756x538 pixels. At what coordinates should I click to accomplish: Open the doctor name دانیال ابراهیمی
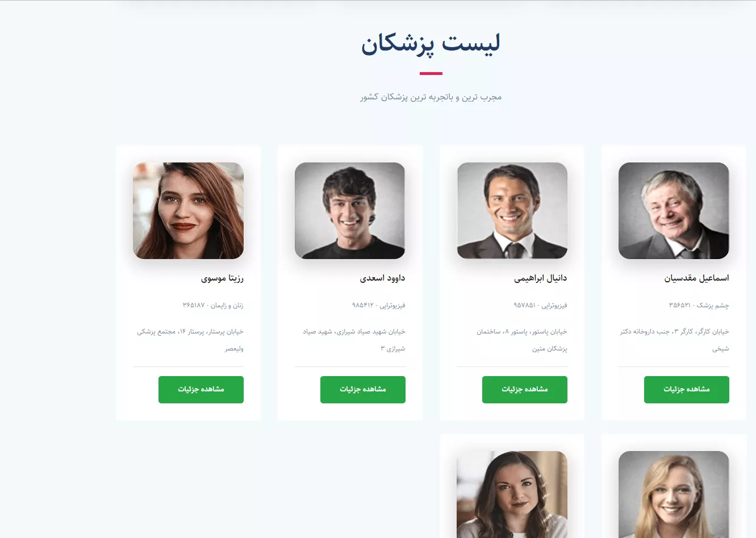[541, 278]
